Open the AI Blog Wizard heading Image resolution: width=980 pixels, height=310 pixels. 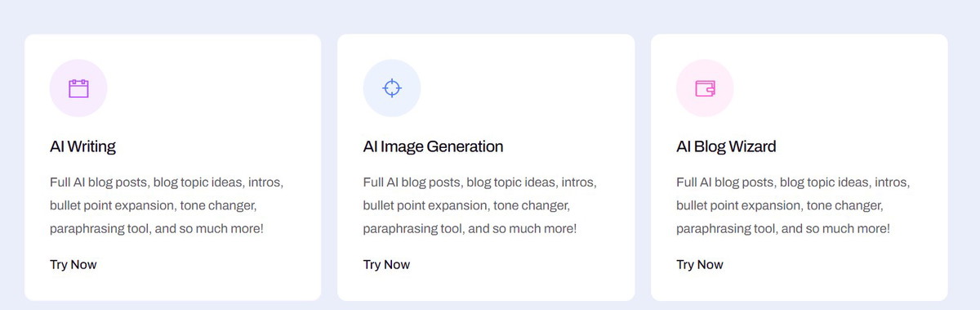pos(726,147)
